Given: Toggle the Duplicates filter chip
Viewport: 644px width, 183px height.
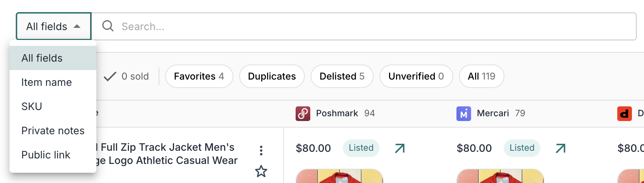Looking at the screenshot, I should (272, 76).
